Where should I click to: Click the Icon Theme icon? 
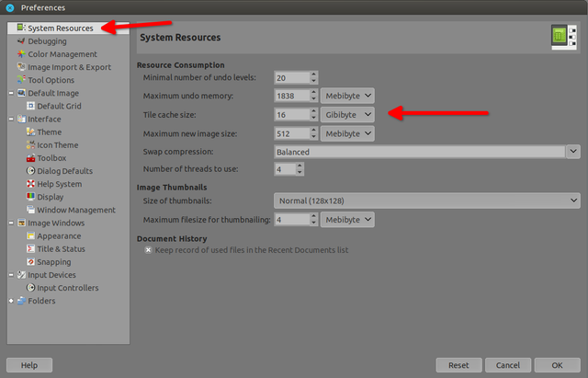pyautogui.click(x=30, y=145)
